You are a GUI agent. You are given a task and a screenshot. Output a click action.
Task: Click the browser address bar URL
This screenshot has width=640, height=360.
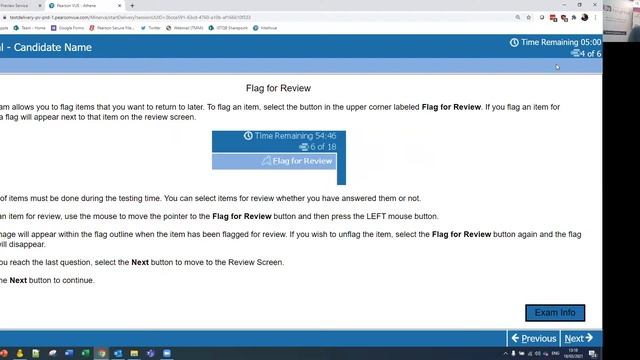click(x=131, y=18)
